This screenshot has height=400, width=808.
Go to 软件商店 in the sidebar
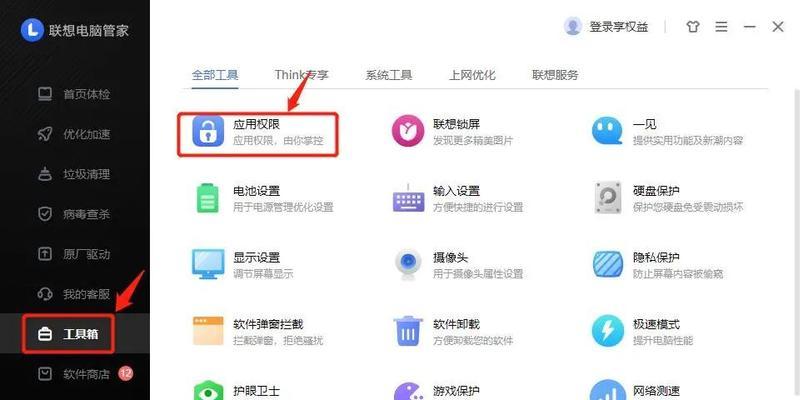click(x=74, y=374)
